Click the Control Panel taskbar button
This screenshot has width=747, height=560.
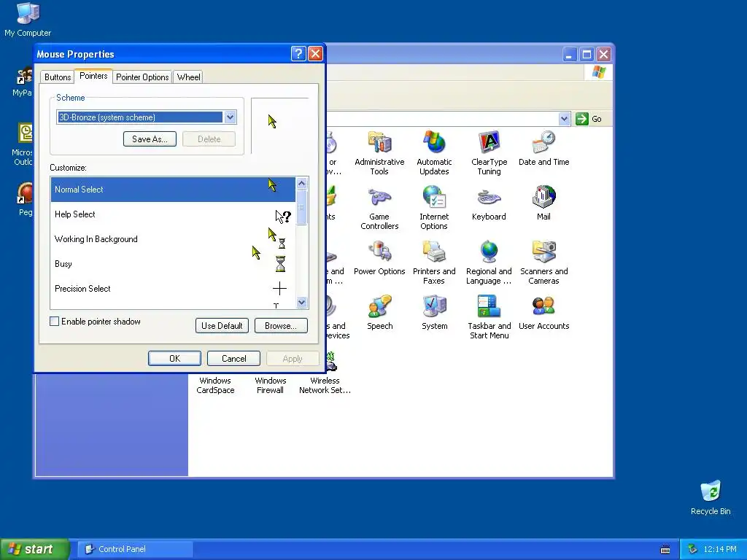pyautogui.click(x=135, y=549)
